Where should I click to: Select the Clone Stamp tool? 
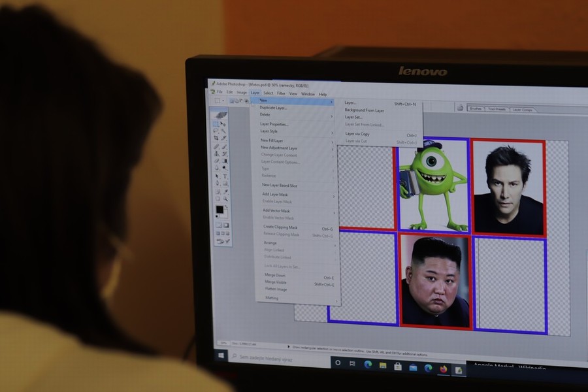[x=216, y=154]
